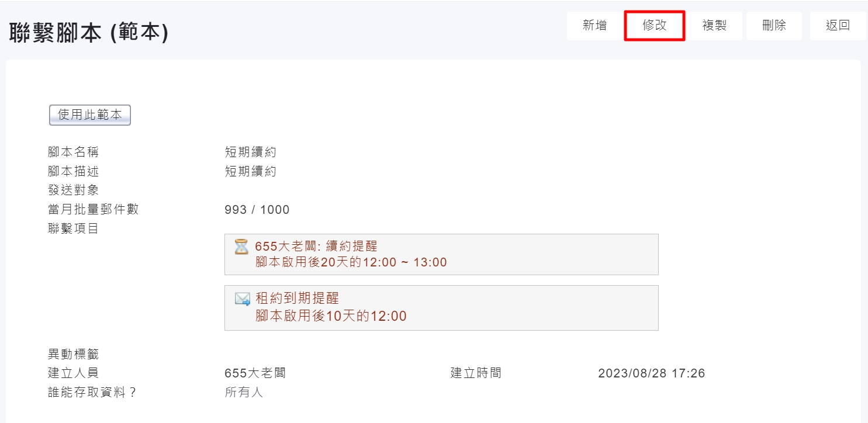Click the creation time 2023/08/28 17:26
Image resolution: width=868 pixels, height=423 pixels.
651,373
